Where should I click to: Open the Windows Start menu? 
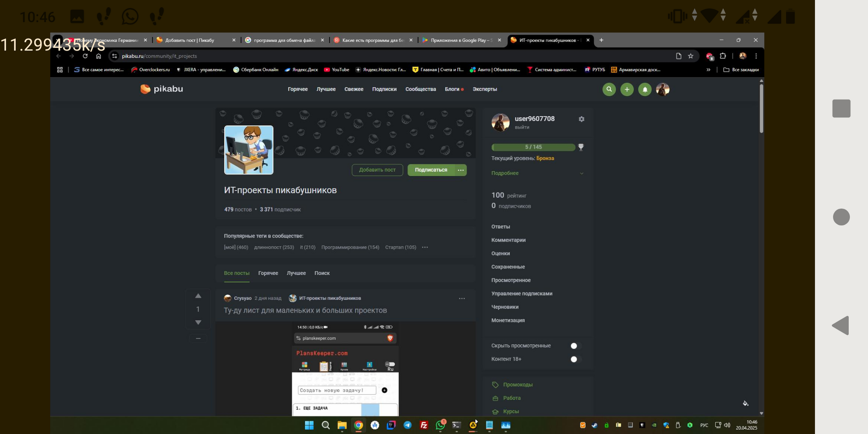coord(309,425)
